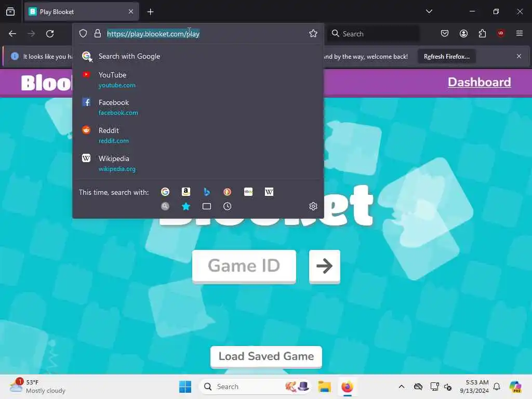Click the URL address bar text
Screen dimensions: 532x399
tap(153, 34)
